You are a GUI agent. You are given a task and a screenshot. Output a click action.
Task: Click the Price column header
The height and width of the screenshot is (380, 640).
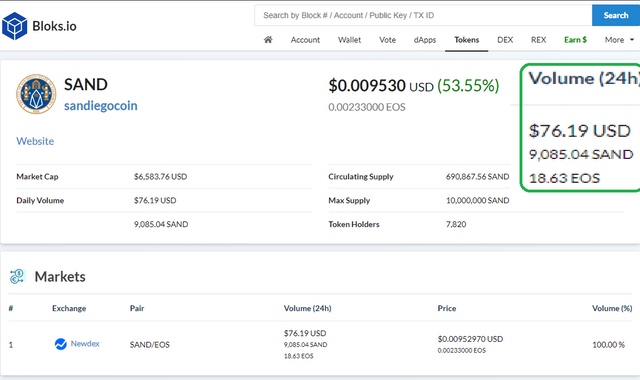447,308
